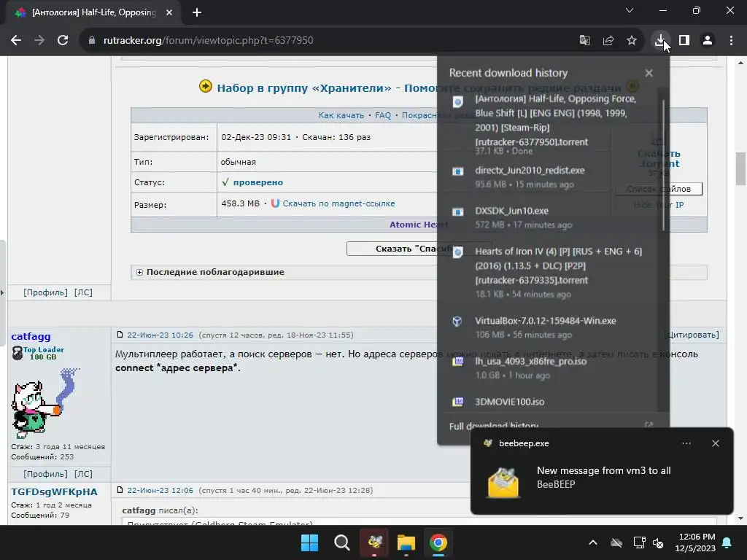Click the magnet icon next to size
Viewport: 747px width, 560px height.
click(275, 203)
